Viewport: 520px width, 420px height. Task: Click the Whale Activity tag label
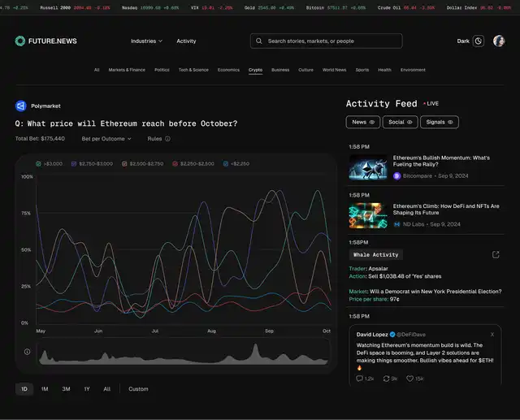pos(375,254)
